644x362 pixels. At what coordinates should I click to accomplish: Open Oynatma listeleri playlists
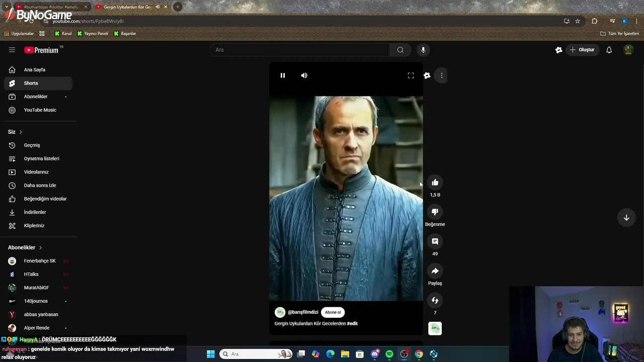coord(38,158)
